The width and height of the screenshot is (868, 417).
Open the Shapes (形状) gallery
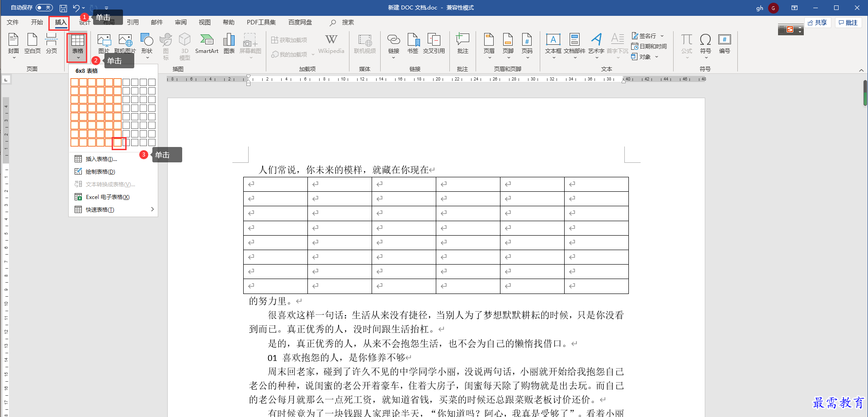[147, 45]
